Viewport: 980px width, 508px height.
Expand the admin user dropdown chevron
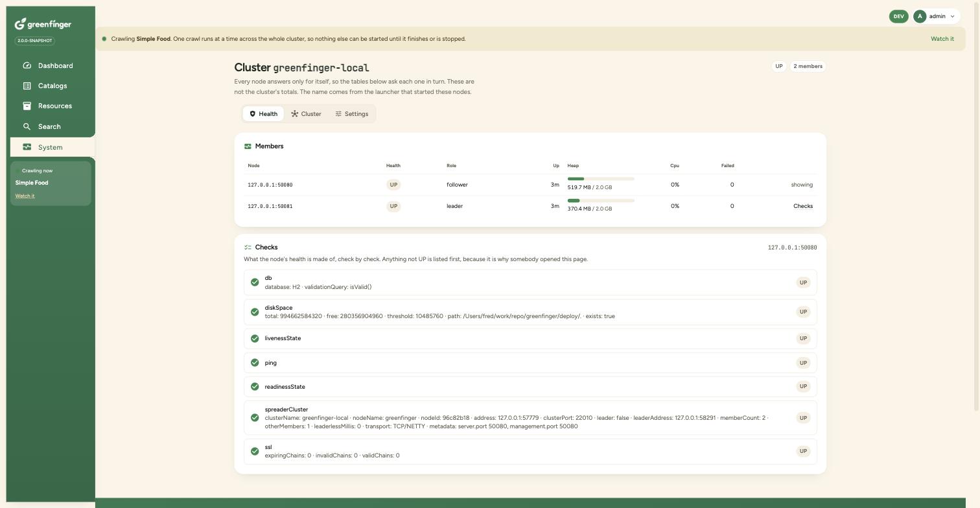(x=952, y=17)
